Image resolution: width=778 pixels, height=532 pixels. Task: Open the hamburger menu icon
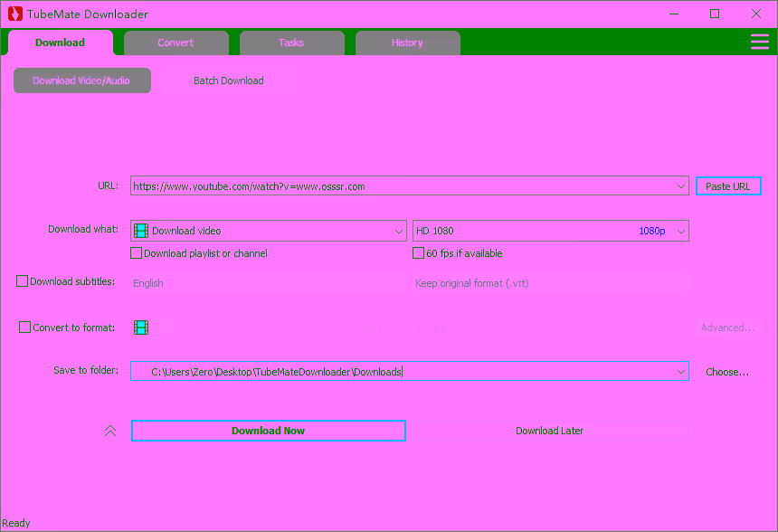[759, 42]
